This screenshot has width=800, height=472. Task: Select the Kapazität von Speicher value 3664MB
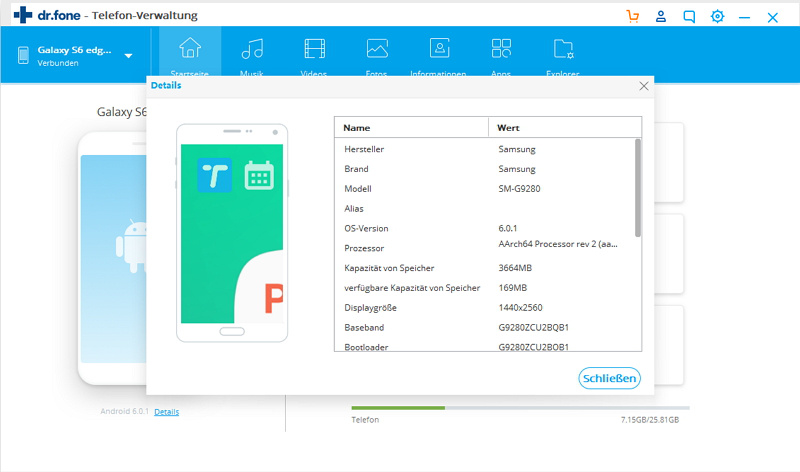515,268
